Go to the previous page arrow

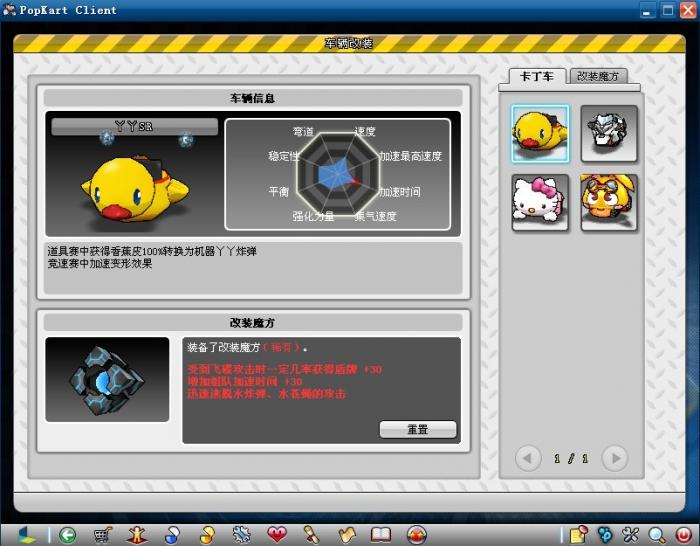coord(528,458)
